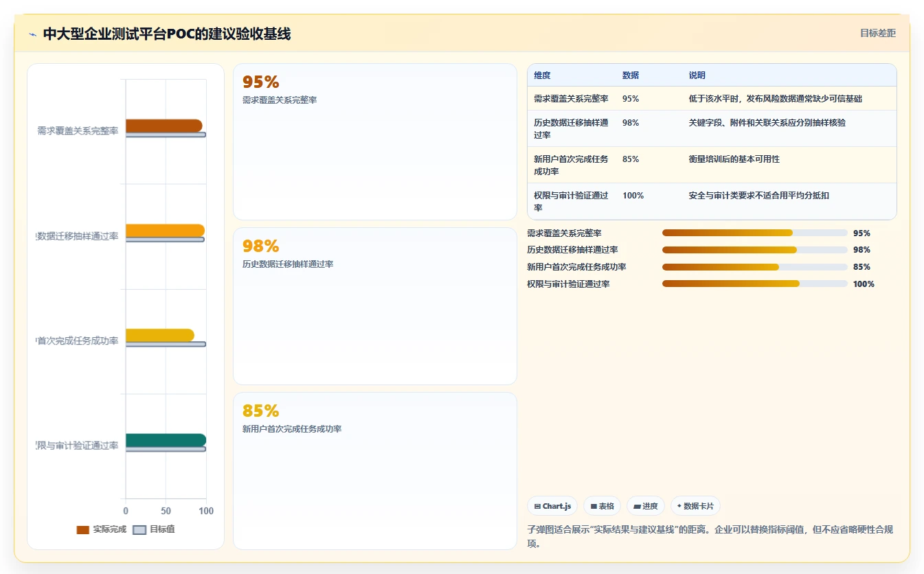
Task: Click the 说明 table column header
Action: coord(697,76)
